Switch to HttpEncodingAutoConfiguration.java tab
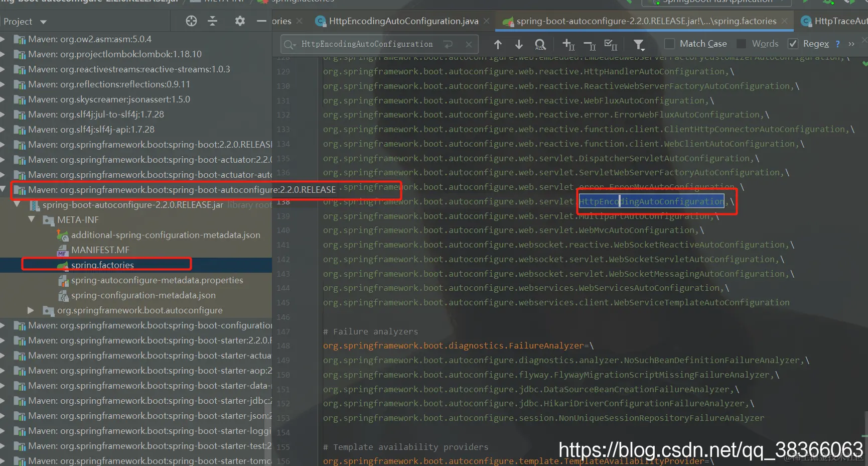The width and height of the screenshot is (868, 466). [396, 21]
